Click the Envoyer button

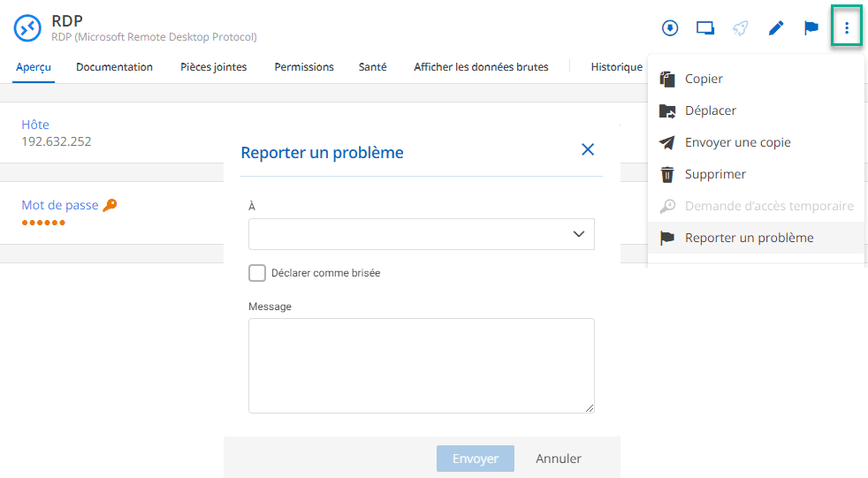coord(476,459)
